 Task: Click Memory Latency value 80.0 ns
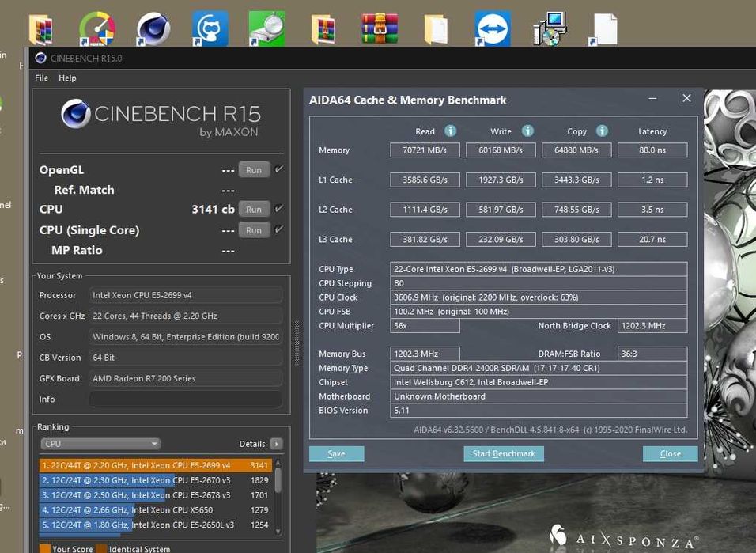652,150
